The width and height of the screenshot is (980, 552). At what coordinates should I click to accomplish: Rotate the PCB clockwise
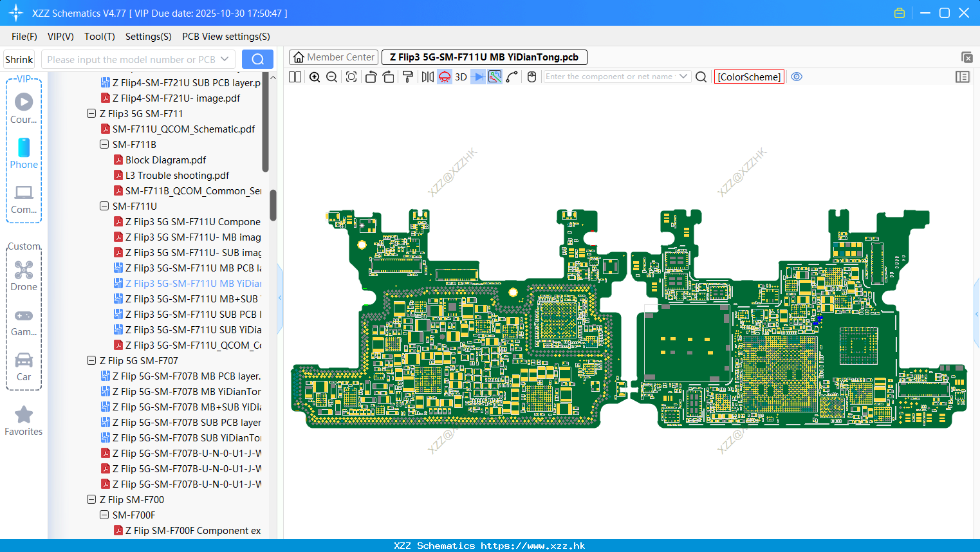[389, 77]
